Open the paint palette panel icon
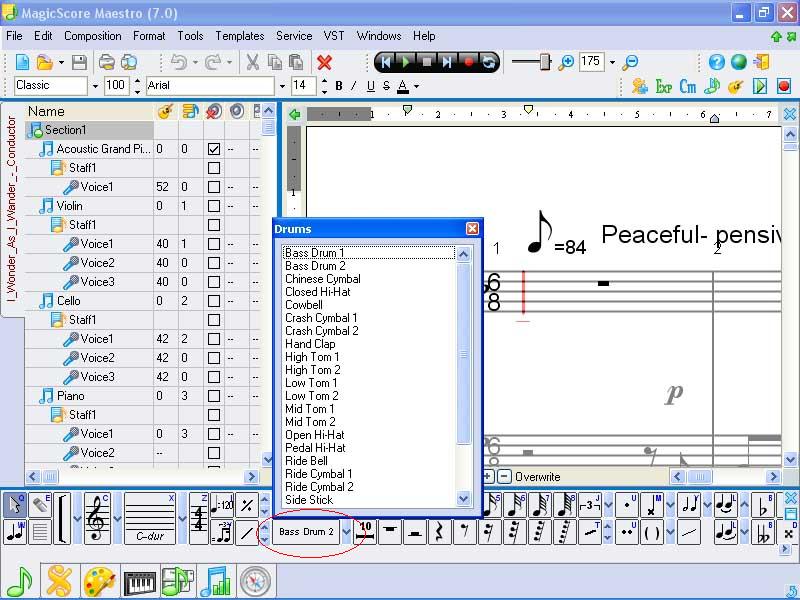The height and width of the screenshot is (600, 800). tap(99, 582)
